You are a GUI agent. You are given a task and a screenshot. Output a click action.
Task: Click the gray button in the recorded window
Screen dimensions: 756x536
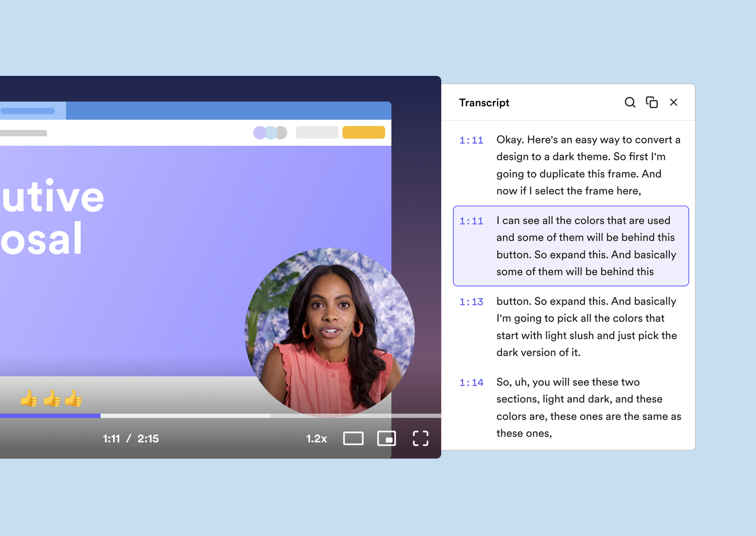point(317,132)
